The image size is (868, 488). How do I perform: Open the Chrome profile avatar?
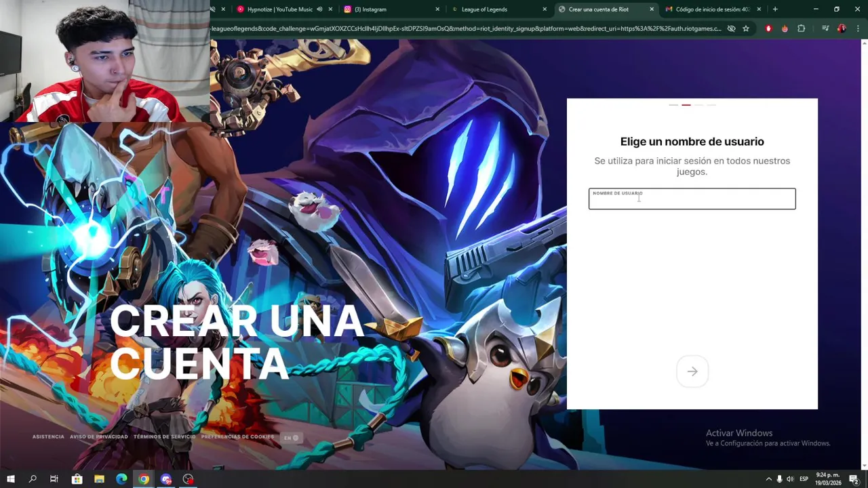(x=842, y=28)
